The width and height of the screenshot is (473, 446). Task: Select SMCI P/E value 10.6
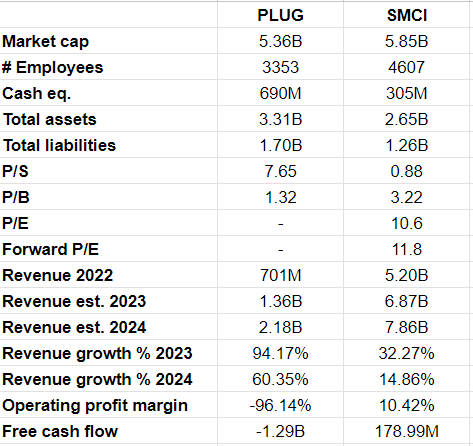tap(406, 223)
